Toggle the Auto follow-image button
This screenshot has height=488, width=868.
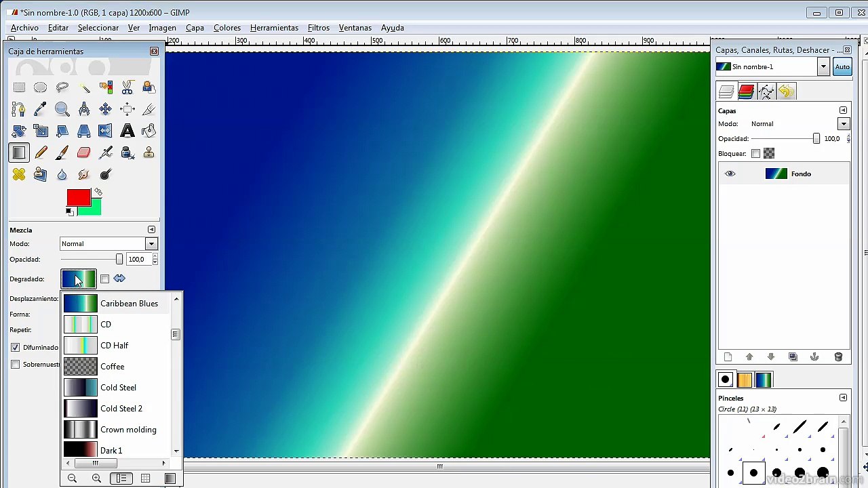(842, 66)
